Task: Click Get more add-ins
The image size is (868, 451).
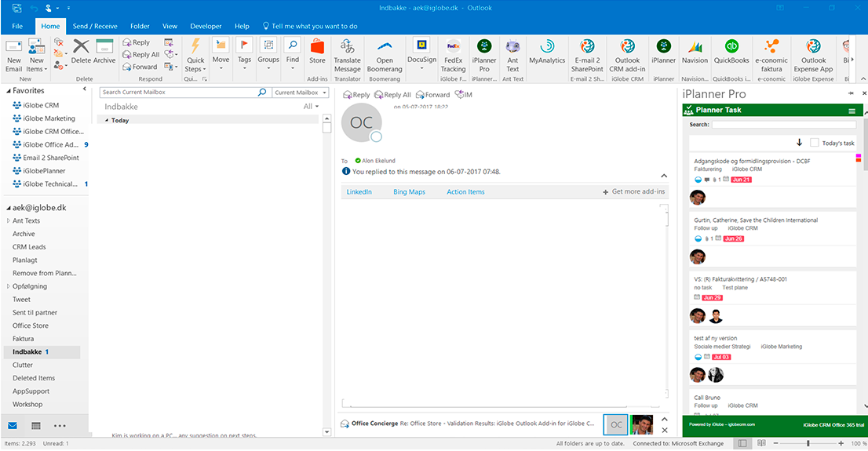Action: tap(634, 191)
